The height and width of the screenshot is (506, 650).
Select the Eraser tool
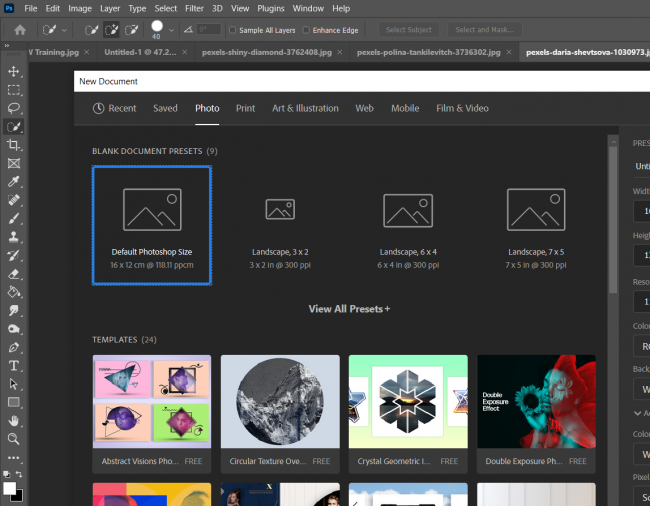(x=14, y=274)
